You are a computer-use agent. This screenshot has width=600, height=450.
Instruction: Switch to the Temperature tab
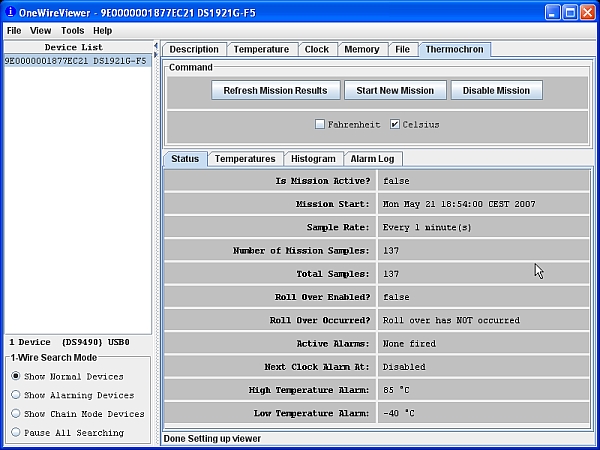click(261, 49)
